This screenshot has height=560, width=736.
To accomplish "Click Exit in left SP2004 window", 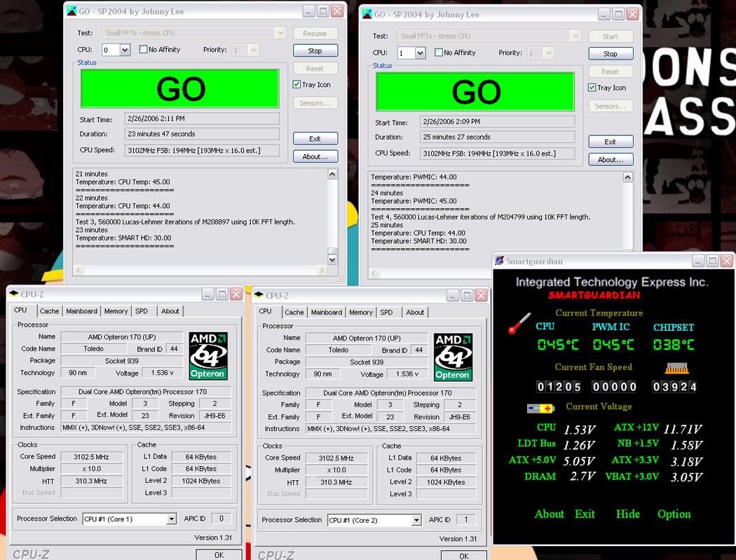I will pos(315,139).
